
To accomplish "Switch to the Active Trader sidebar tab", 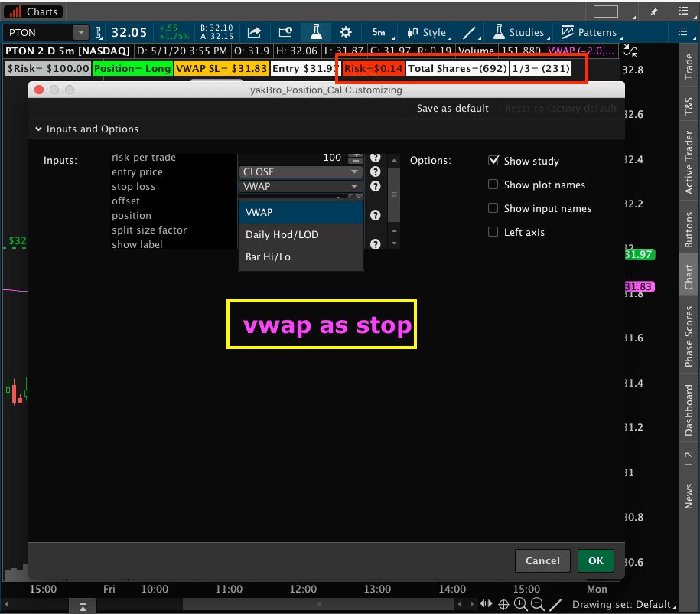I will click(x=688, y=162).
